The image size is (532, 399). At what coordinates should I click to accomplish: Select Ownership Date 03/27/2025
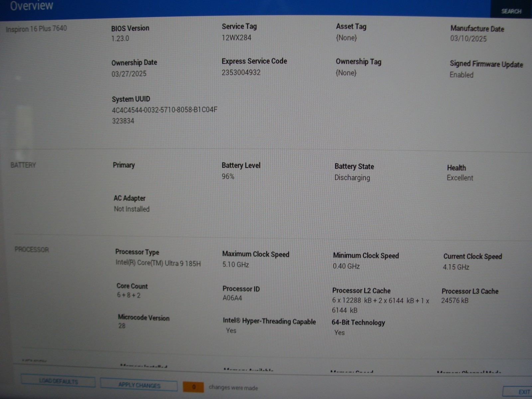coord(129,73)
